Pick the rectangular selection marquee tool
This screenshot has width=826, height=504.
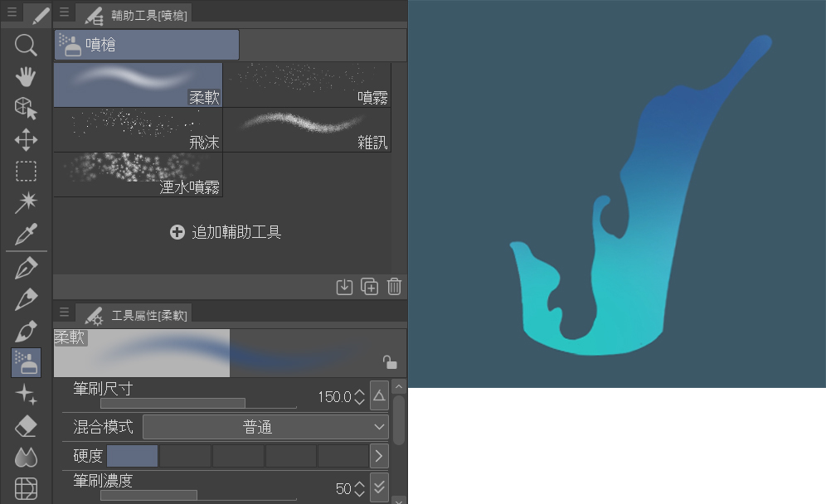click(x=26, y=171)
